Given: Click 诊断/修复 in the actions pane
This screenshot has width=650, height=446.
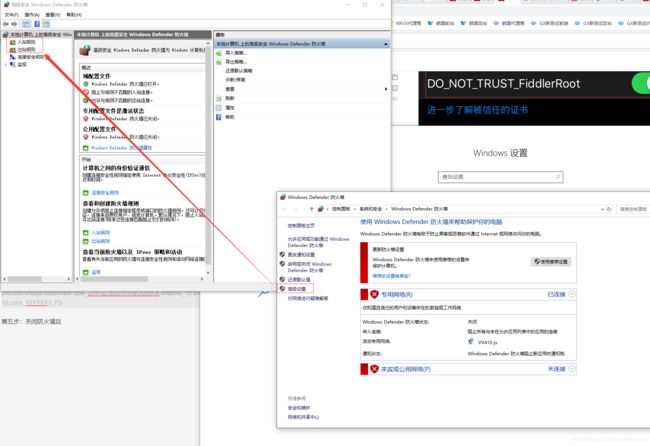Looking at the screenshot, I should click(235, 80).
